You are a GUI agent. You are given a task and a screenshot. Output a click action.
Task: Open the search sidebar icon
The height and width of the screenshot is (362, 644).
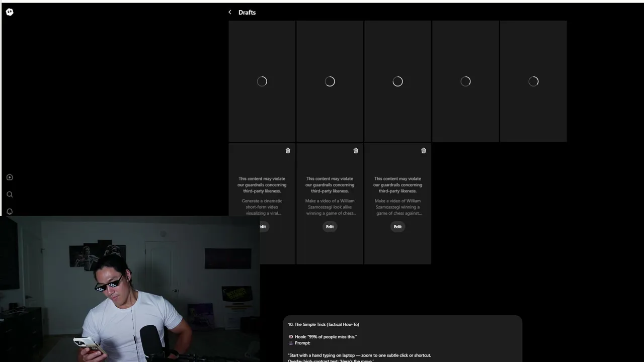pos(10,194)
